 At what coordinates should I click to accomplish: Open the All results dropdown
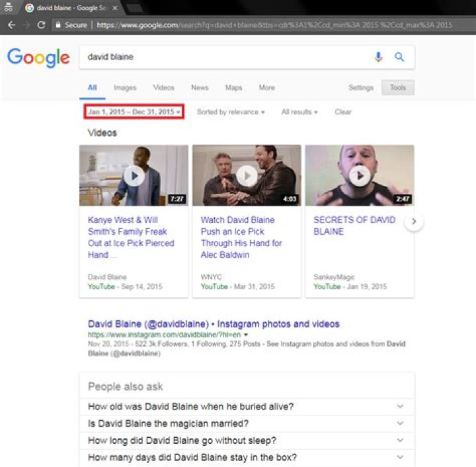click(299, 112)
